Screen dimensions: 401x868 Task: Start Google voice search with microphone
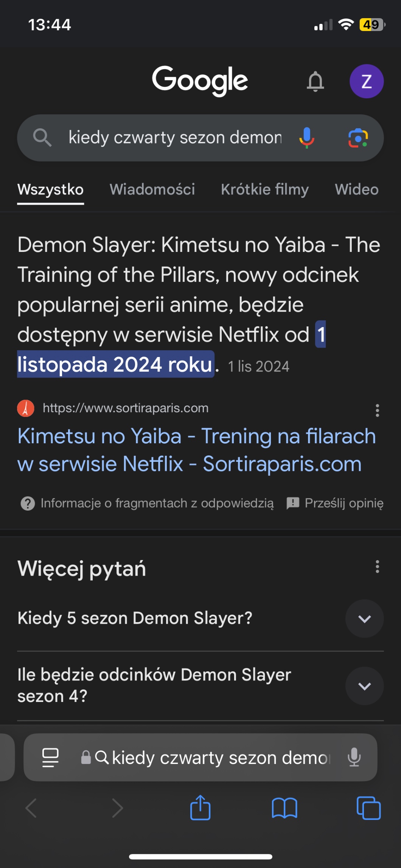tap(306, 138)
